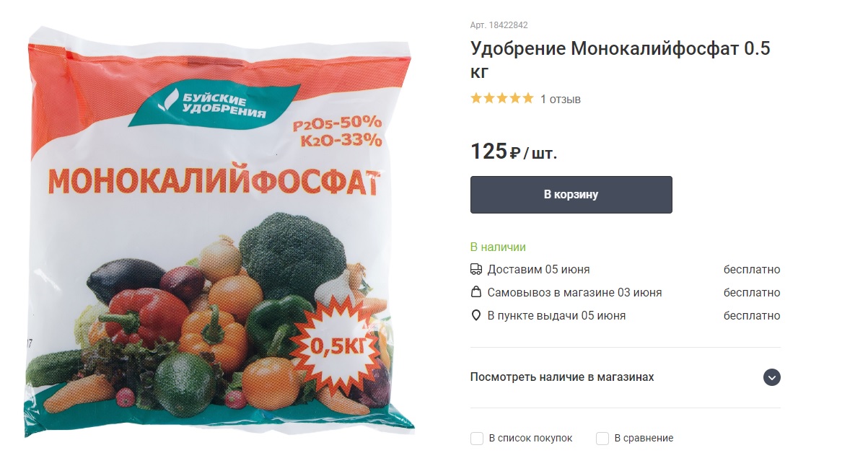Click the fifth rating star
The image size is (868, 453).
[528, 98]
